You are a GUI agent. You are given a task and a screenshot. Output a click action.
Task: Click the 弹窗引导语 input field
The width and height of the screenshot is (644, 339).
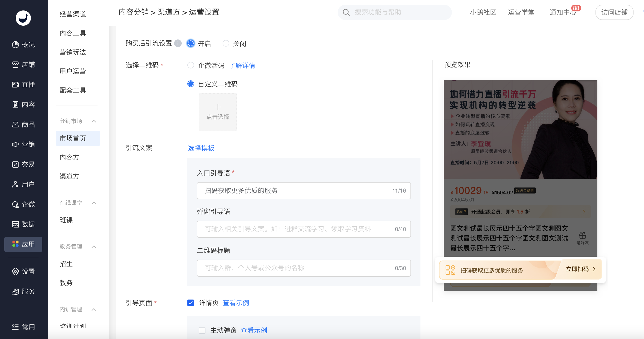pos(304,229)
